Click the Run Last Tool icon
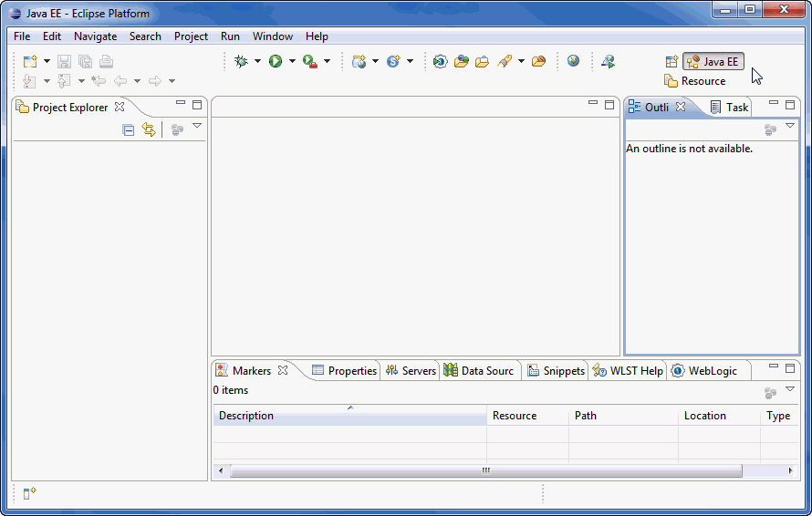This screenshot has width=812, height=516. coord(310,61)
